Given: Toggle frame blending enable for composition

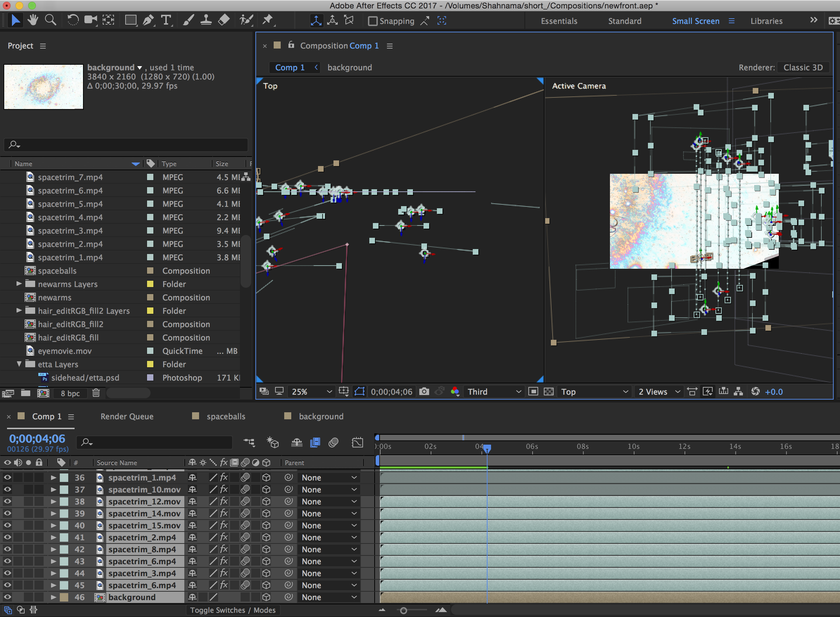Looking at the screenshot, I should click(315, 443).
